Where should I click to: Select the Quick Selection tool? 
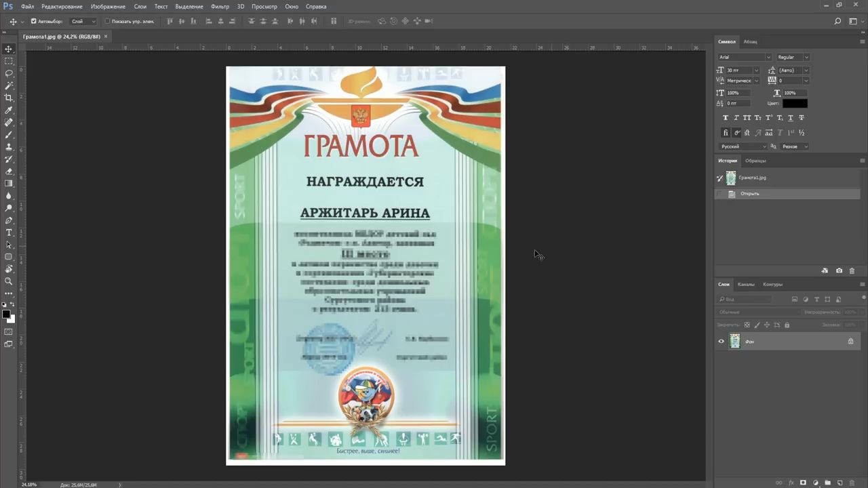click(9, 85)
